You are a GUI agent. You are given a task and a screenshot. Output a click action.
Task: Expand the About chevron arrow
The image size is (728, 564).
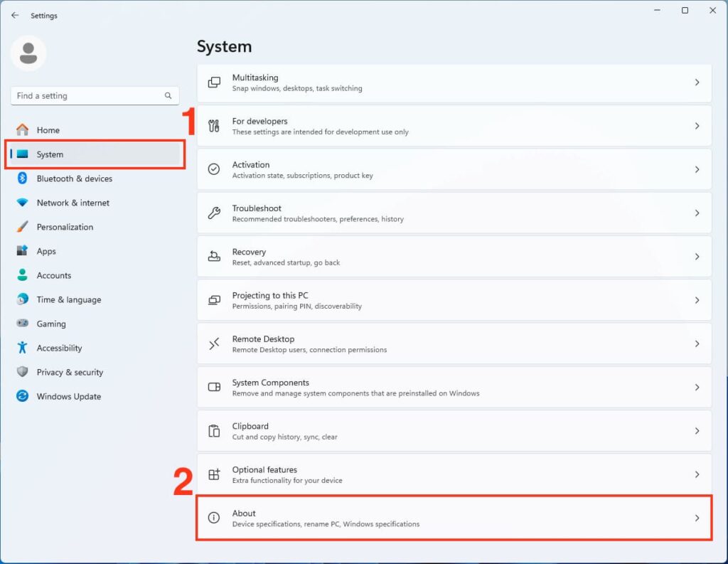click(697, 518)
